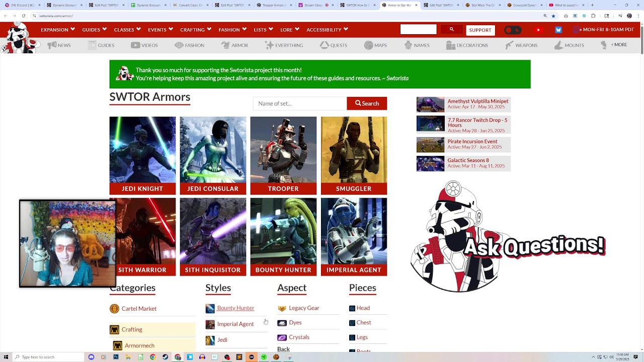Expand the Accessibility dropdown menu
Viewport: 644px width, 362px height.
pos(328,30)
